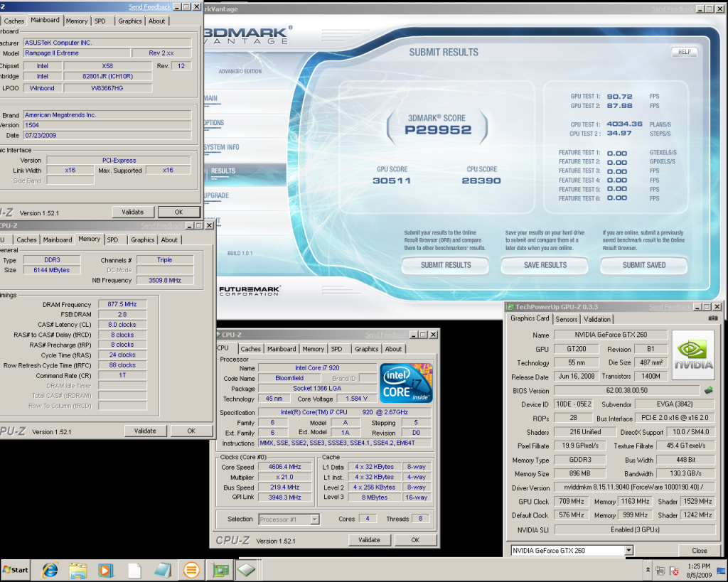Switch to the GPU-Z green board taskbar icon
The width and height of the screenshot is (728, 582).
coord(220,570)
